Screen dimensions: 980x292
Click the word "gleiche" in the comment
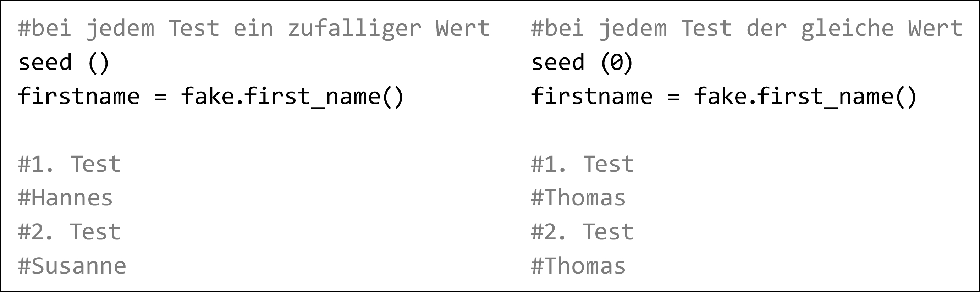tap(848, 28)
